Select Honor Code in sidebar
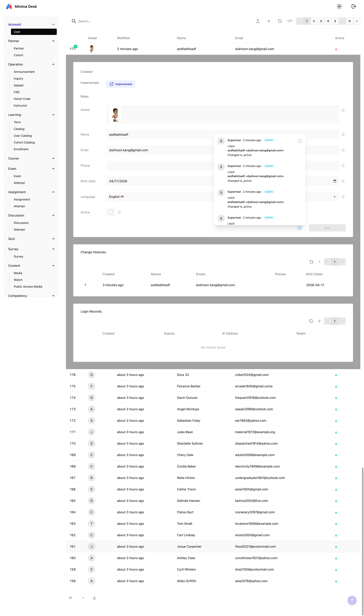Screen dimensions: 364x616 coord(22,99)
